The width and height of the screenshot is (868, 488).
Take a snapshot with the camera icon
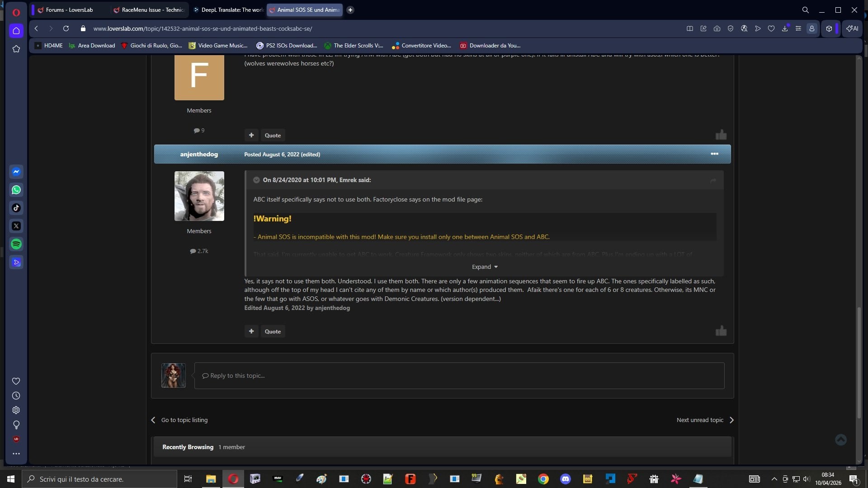coord(717,28)
